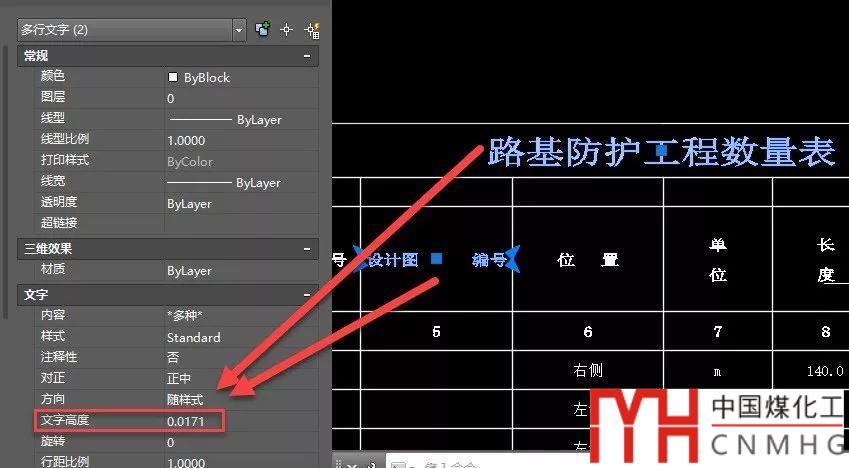Open the 多行文字 (2) object type dropdown
Image resolution: width=849 pixels, height=468 pixels.
pyautogui.click(x=132, y=30)
